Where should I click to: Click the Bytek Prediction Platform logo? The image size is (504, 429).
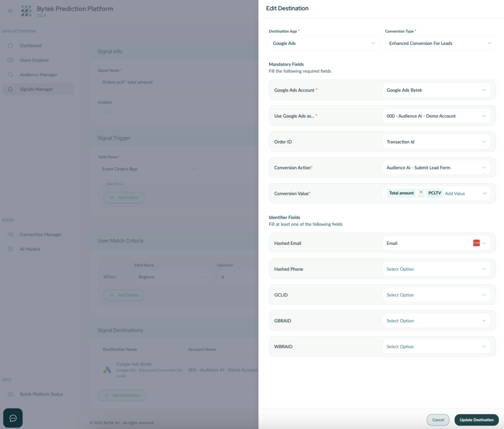point(26,10)
